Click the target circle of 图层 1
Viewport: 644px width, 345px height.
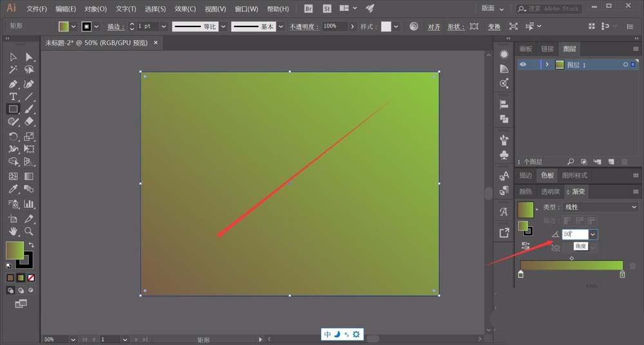click(625, 64)
